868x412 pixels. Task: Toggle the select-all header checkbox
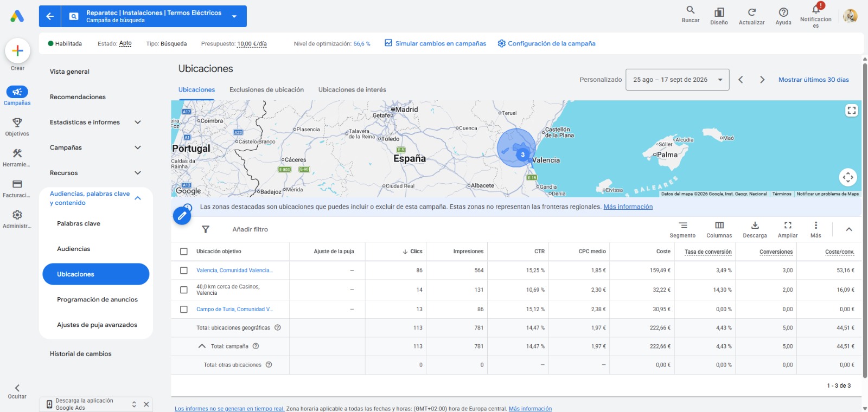184,252
